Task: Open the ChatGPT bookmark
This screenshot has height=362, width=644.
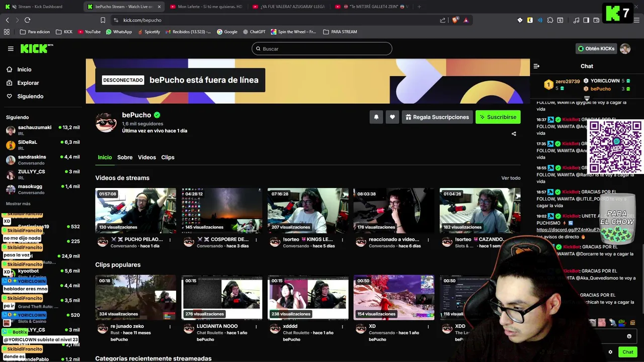Action: point(254,32)
